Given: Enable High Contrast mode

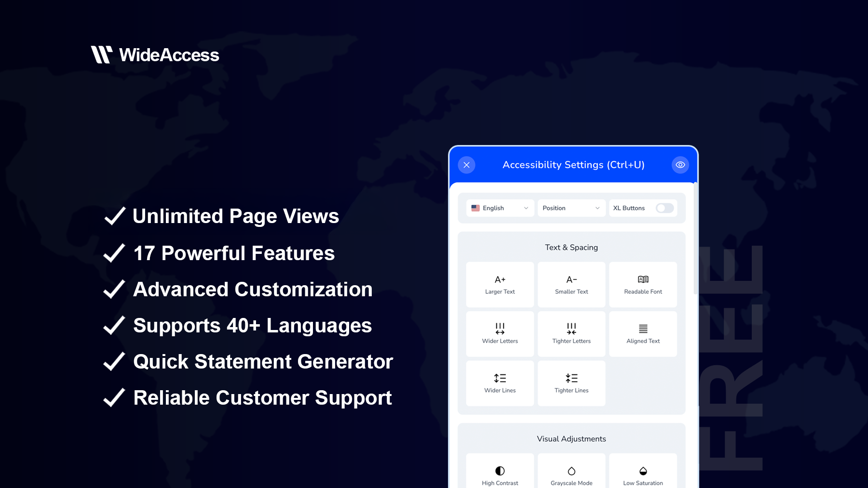Looking at the screenshot, I should [x=500, y=475].
